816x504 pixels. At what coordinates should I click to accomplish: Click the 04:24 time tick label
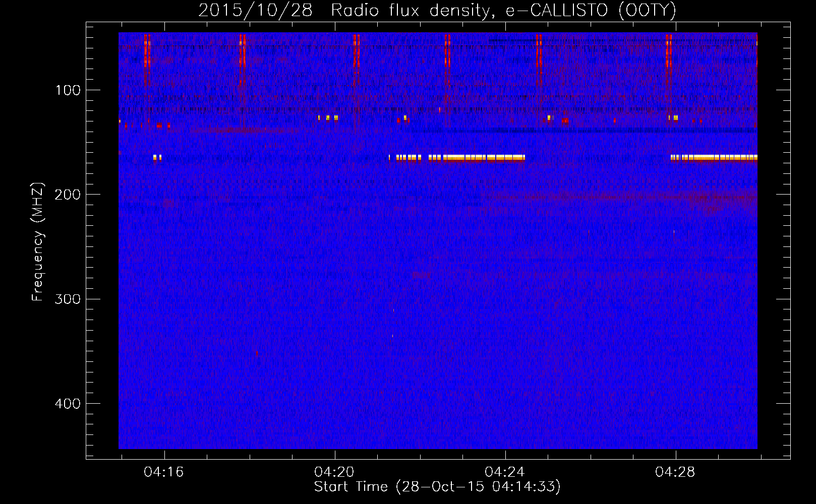[505, 472]
